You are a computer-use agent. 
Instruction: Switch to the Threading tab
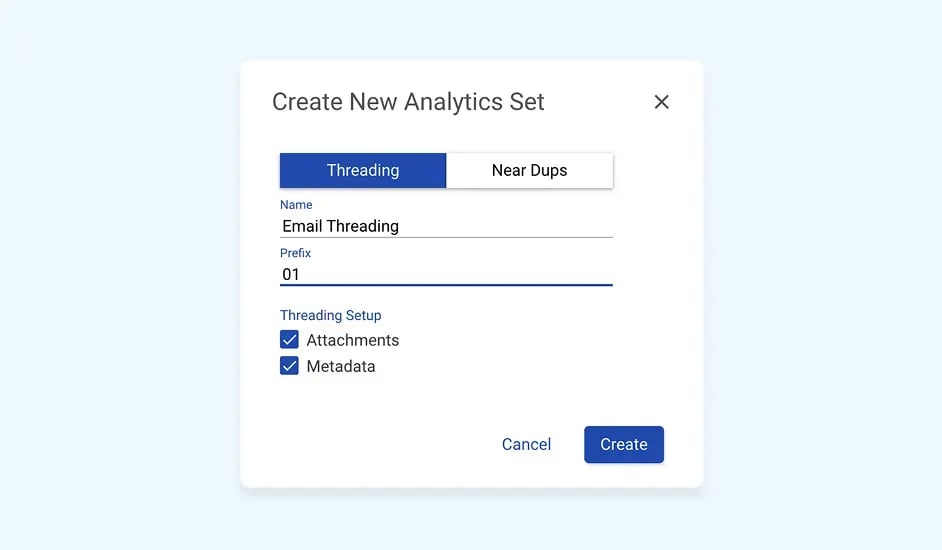362,170
